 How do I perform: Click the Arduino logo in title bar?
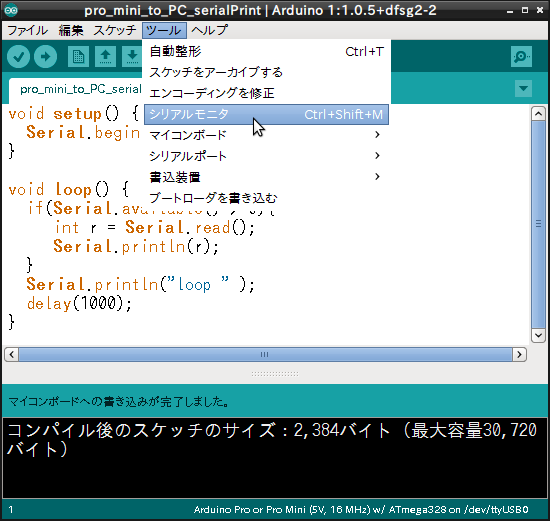click(11, 10)
